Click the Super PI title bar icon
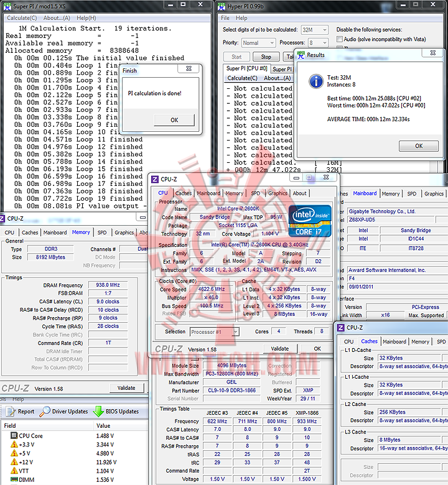The image size is (448, 485). click(7, 6)
